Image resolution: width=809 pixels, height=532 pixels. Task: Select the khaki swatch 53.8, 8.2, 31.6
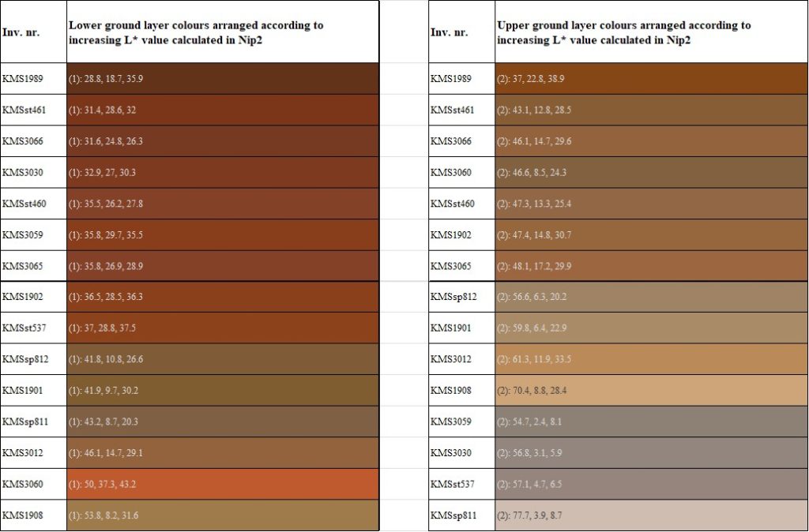(223, 515)
